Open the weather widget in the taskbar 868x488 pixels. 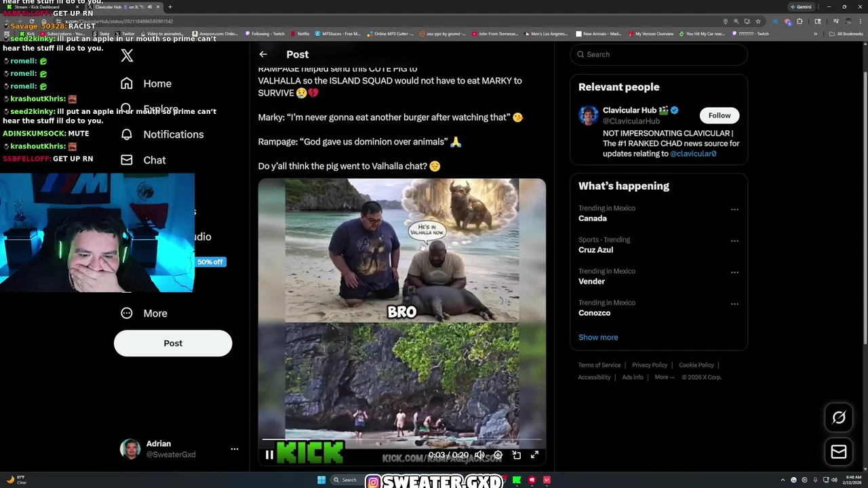(x=16, y=480)
